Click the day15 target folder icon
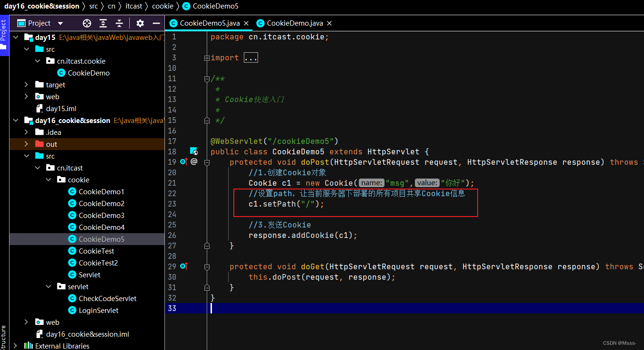644x350 pixels. point(39,85)
